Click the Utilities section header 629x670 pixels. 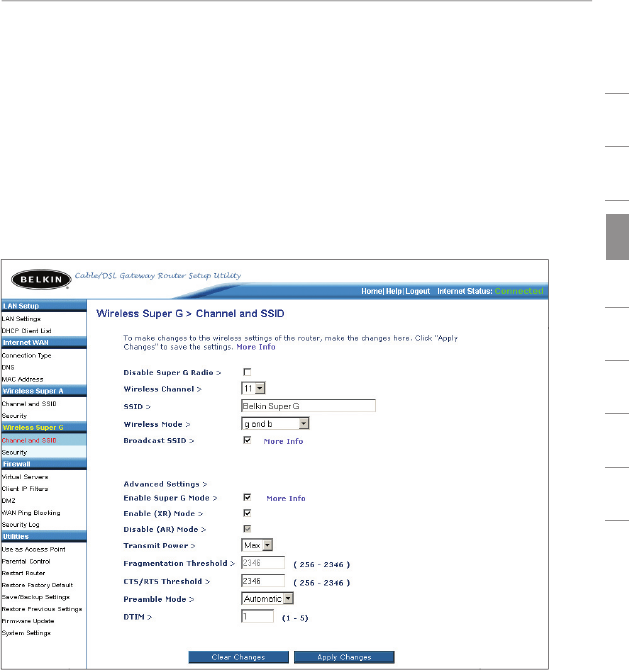44,537
